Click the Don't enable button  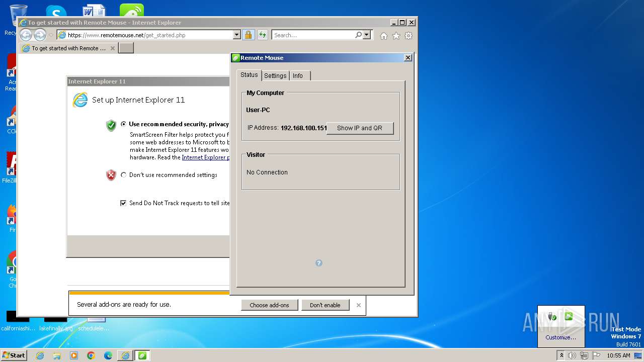325,305
